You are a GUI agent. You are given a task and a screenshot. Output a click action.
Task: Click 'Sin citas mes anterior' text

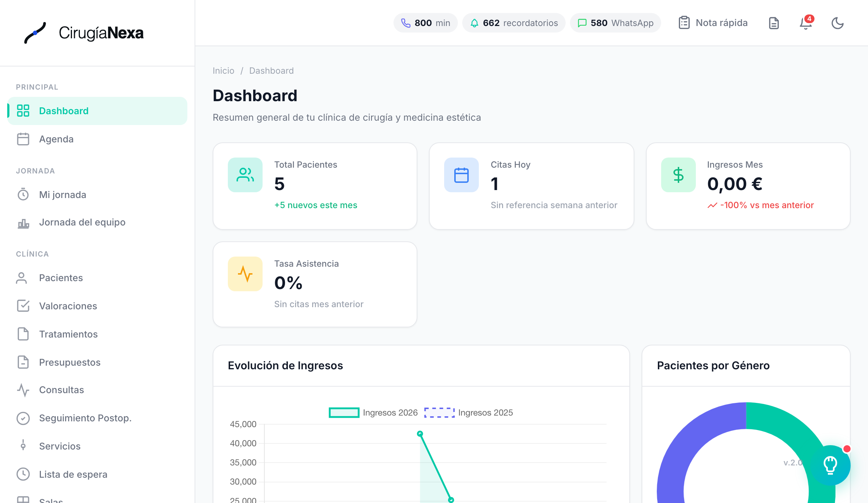pyautogui.click(x=319, y=304)
